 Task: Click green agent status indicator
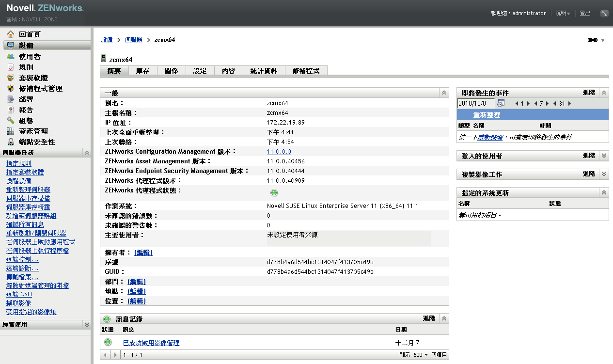(x=274, y=192)
